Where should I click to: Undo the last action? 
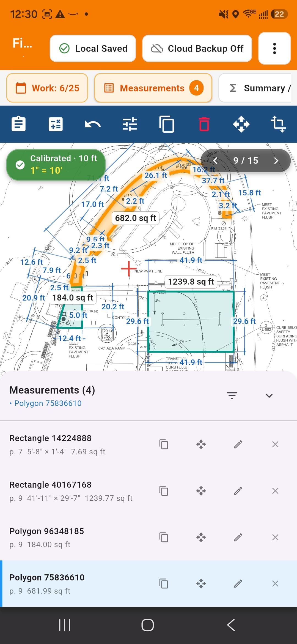click(x=93, y=124)
